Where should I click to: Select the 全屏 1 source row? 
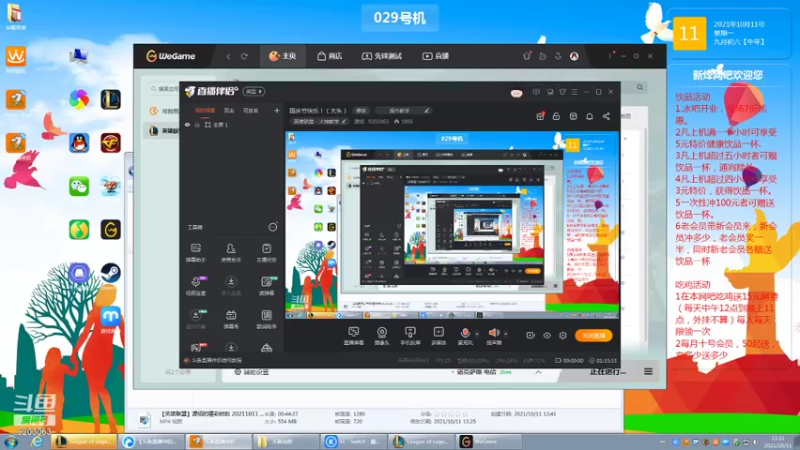tap(232, 124)
